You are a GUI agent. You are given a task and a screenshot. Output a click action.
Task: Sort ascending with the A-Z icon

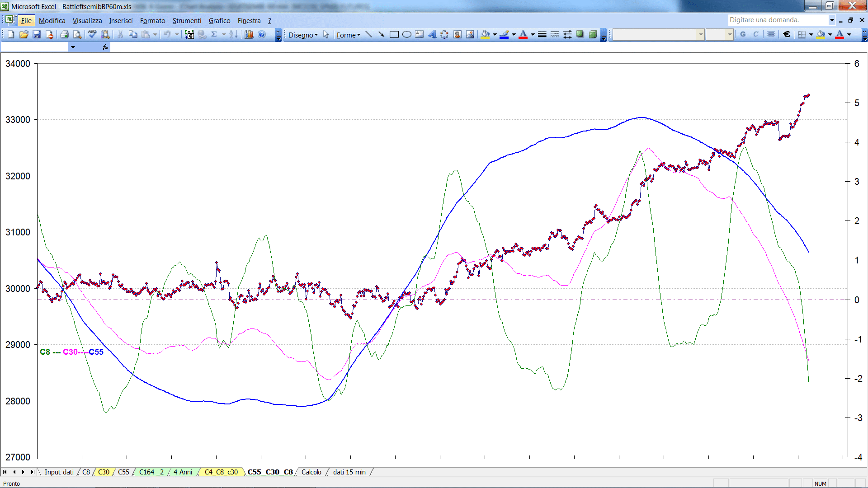pyautogui.click(x=233, y=34)
